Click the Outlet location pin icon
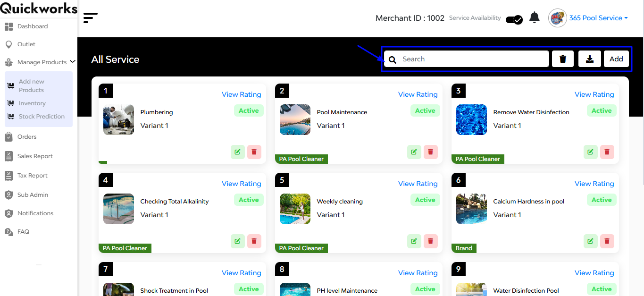The height and width of the screenshot is (296, 644). point(8,44)
